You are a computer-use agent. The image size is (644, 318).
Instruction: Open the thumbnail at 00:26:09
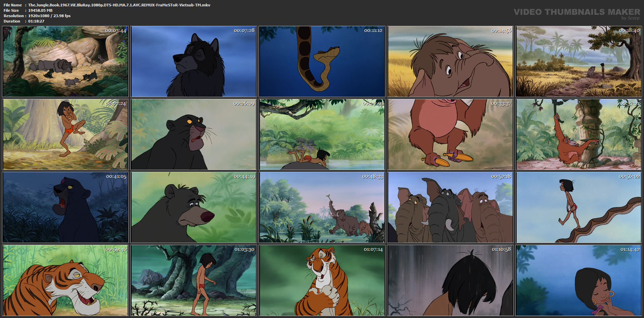(x=194, y=134)
